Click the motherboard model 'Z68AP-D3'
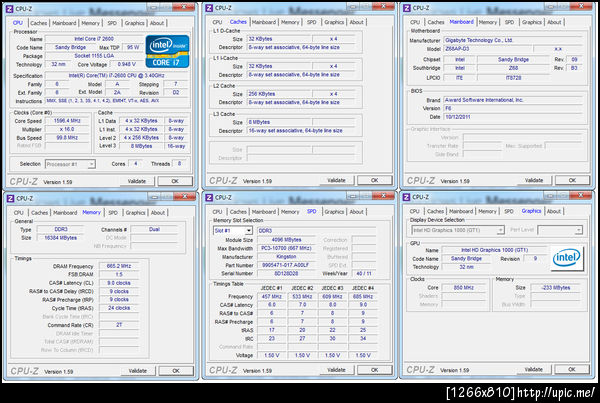The width and height of the screenshot is (600, 403). 488,49
